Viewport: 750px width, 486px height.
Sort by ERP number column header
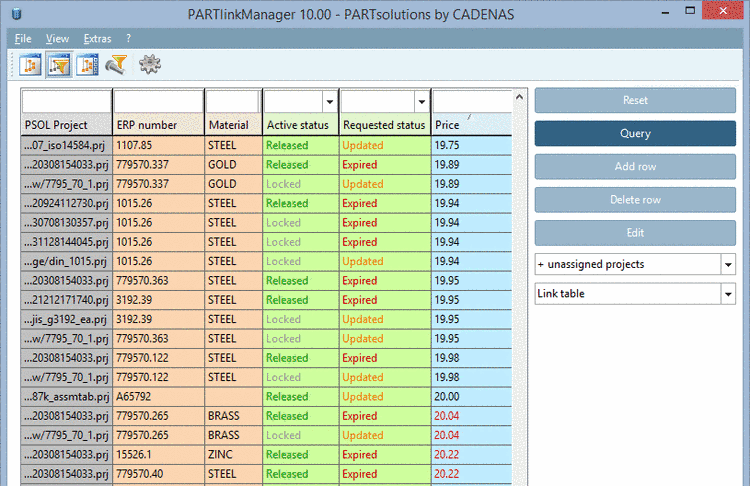point(158,125)
